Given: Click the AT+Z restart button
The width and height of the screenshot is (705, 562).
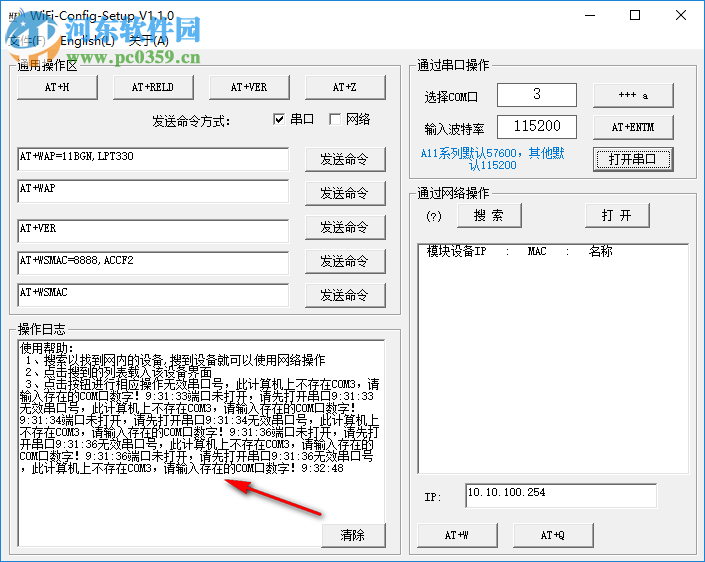Looking at the screenshot, I should coord(345,87).
